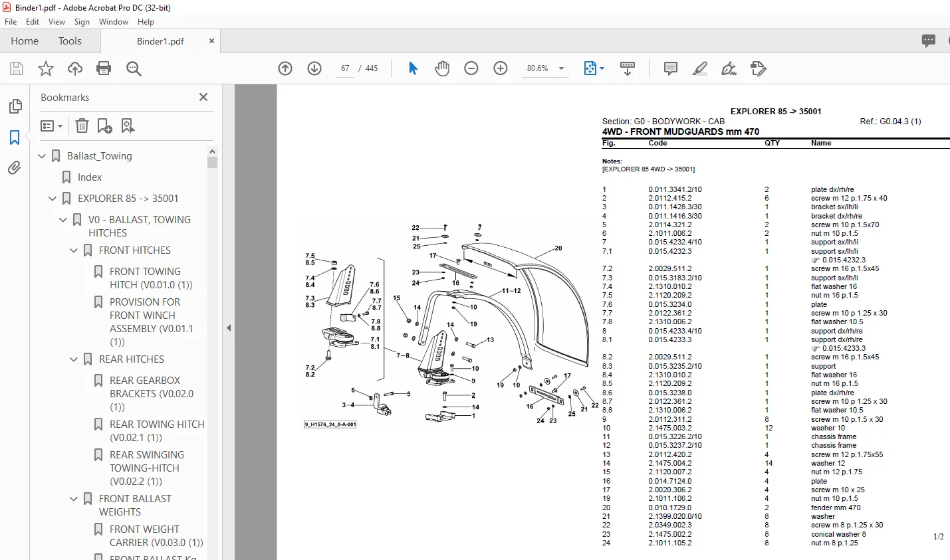Image resolution: width=950 pixels, height=560 pixels.
Task: Show the bookmarks panel icon in sidebar
Action: [x=15, y=138]
